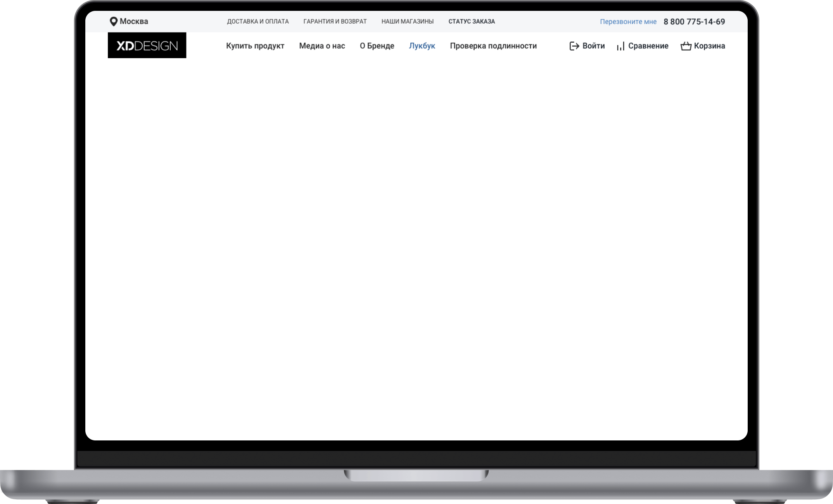The height and width of the screenshot is (504, 833).
Task: Click the XD Design logo
Action: [x=147, y=46]
